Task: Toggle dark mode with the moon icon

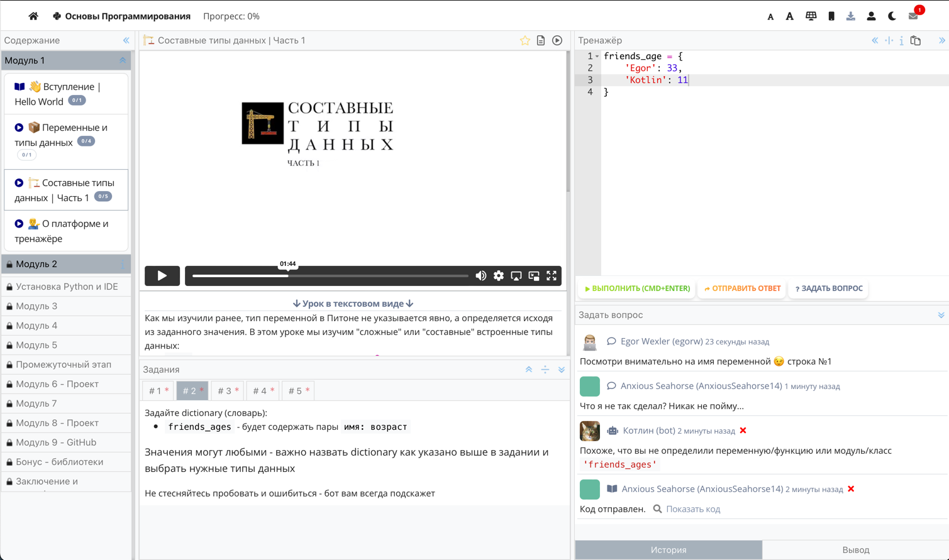Action: [892, 16]
